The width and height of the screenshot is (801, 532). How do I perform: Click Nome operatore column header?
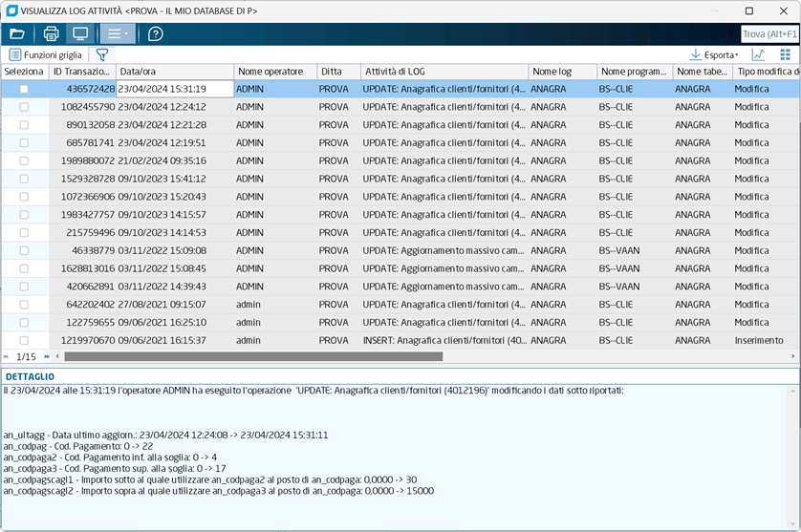275,72
